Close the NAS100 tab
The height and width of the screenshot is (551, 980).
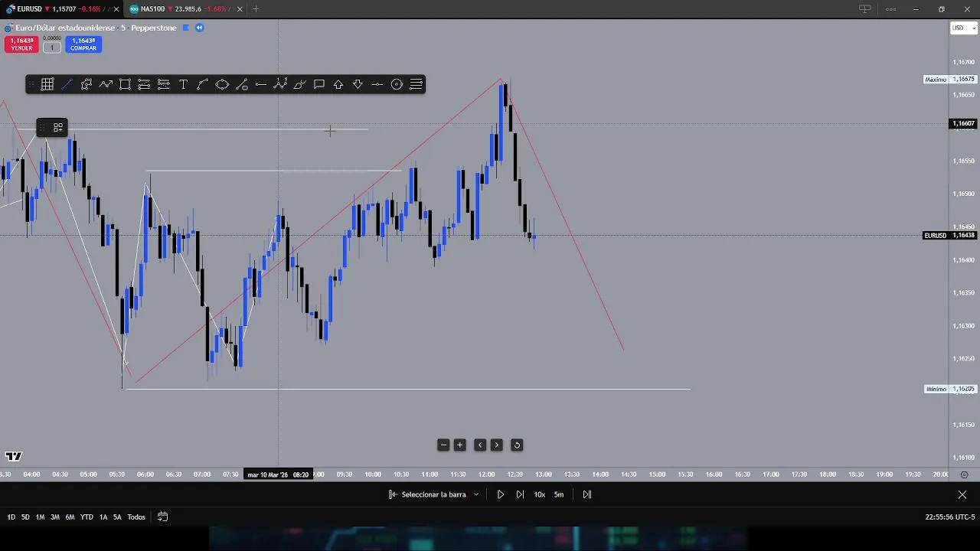240,9
